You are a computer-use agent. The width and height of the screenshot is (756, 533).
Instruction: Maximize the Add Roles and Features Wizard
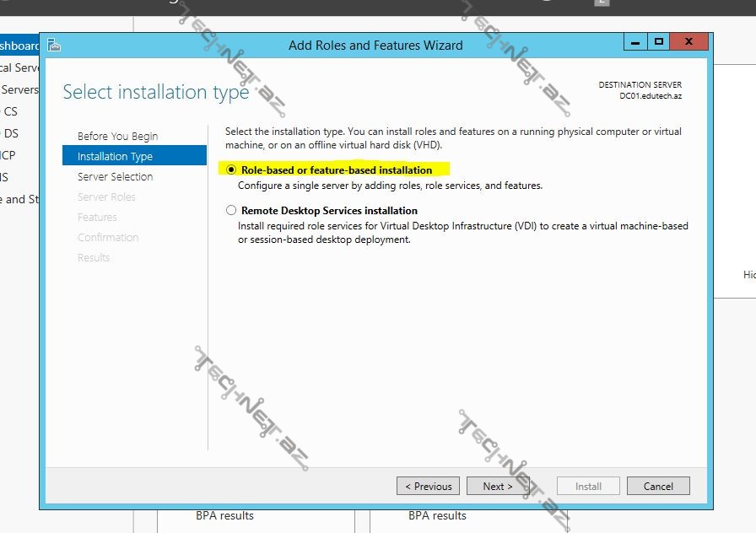click(659, 42)
